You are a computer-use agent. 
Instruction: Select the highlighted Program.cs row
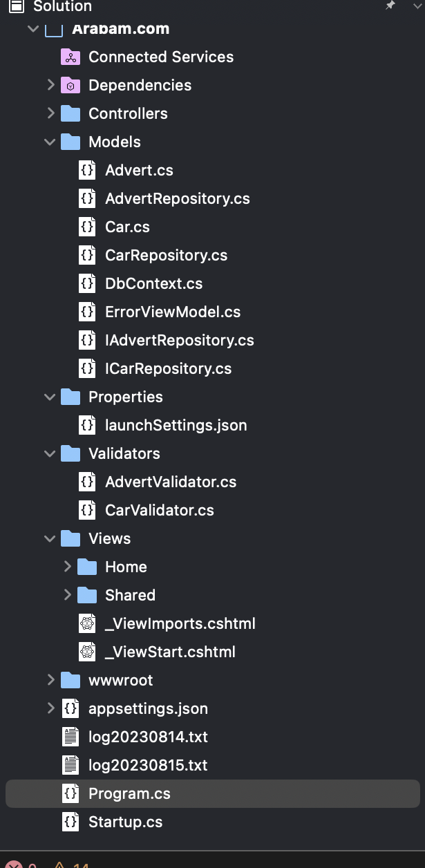(213, 793)
